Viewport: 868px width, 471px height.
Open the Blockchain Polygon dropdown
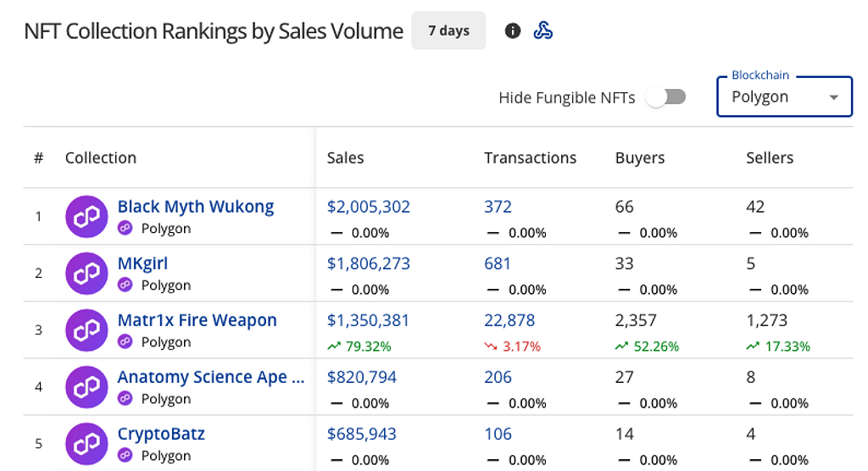click(x=784, y=97)
